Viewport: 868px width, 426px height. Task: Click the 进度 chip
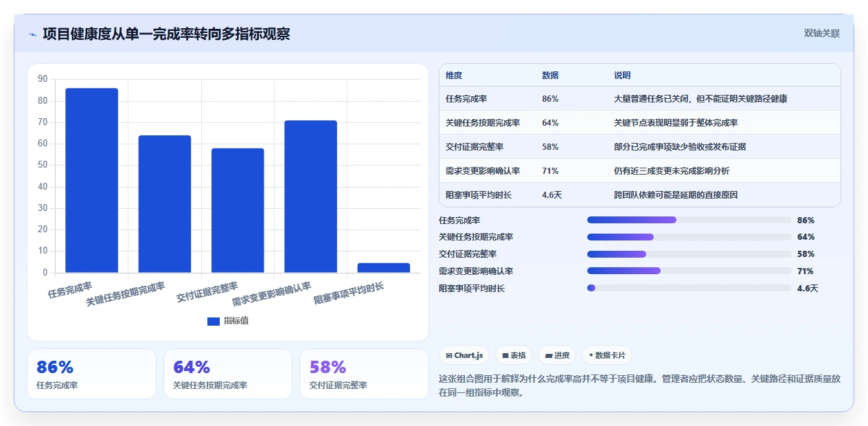click(557, 355)
